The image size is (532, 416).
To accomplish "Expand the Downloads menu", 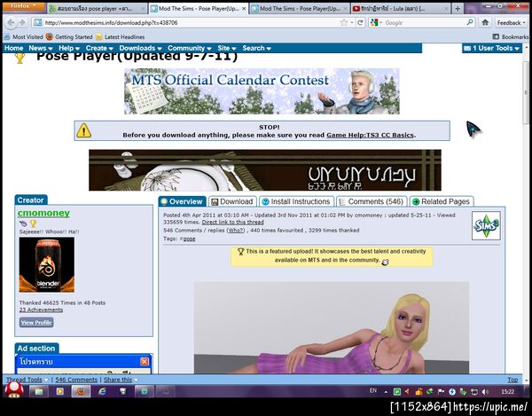I will point(140,48).
